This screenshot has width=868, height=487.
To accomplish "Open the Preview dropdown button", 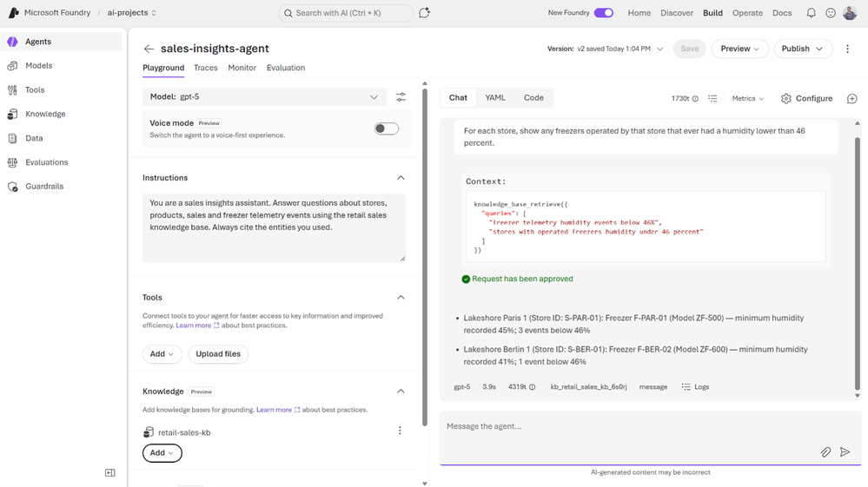I will tap(739, 49).
